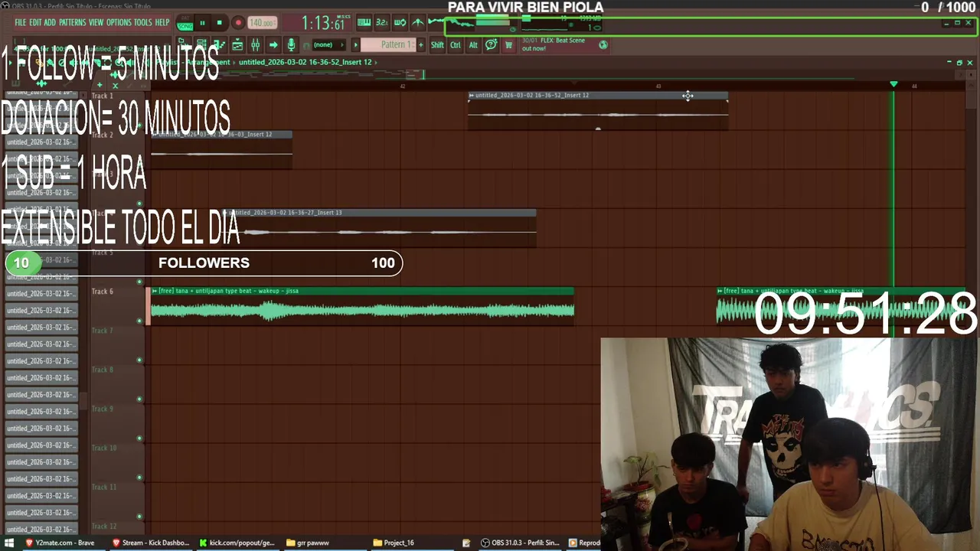Open Windows Start button
Screen dimensions: 980x551
click(11, 543)
